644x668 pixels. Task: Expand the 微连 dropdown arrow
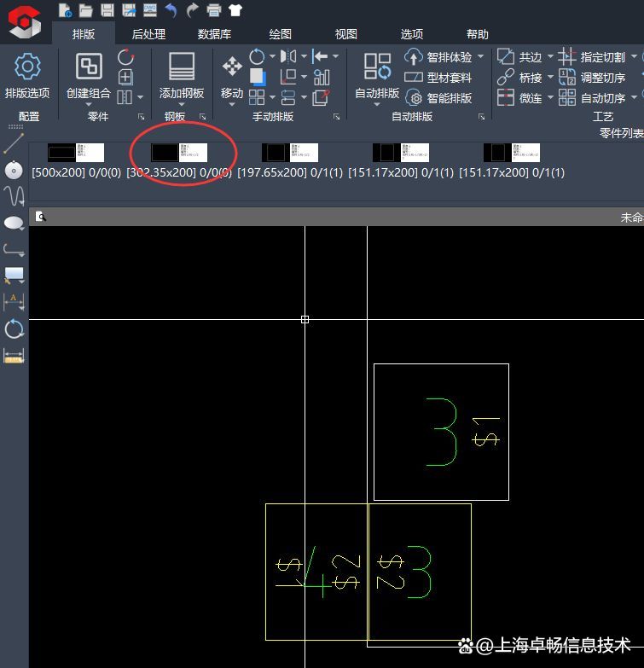550,97
